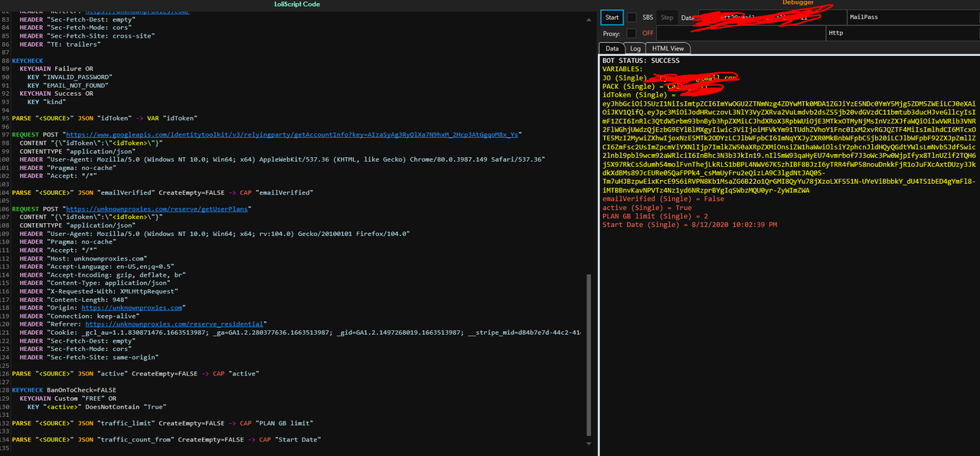
Task: Focus the proxy address input field
Action: (x=740, y=33)
